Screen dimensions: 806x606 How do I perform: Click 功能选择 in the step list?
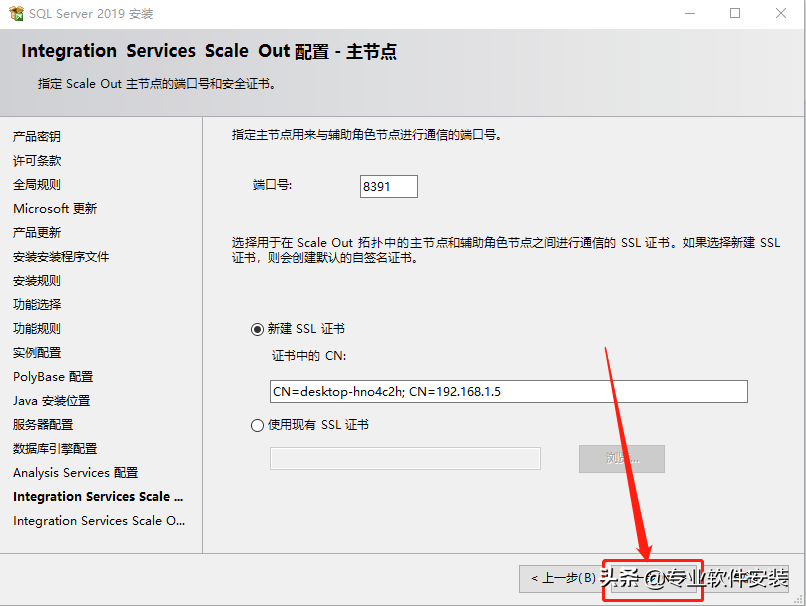tap(36, 305)
